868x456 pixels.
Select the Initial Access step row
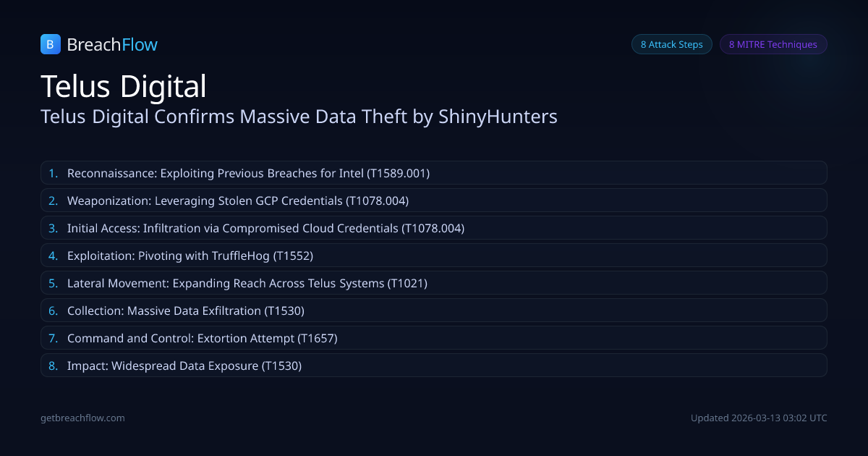pos(433,228)
